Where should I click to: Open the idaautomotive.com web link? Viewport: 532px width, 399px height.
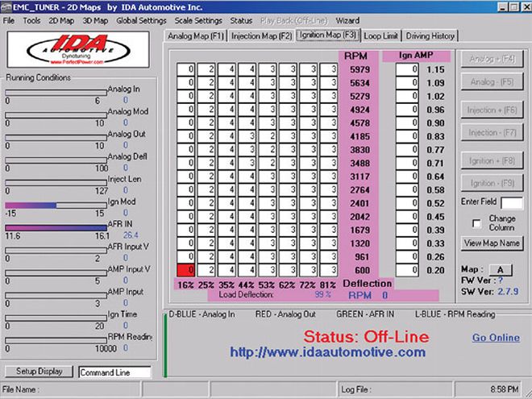pos(328,352)
